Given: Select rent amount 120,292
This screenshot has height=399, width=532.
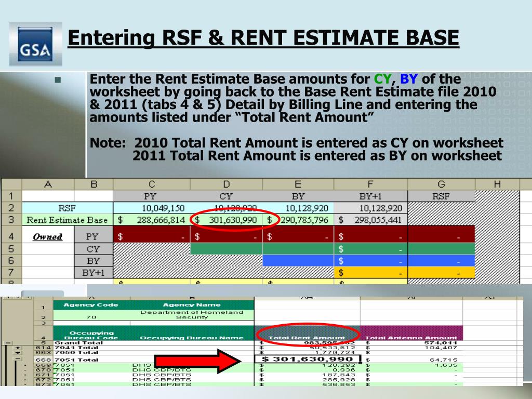Looking at the screenshot, I should click(339, 365).
